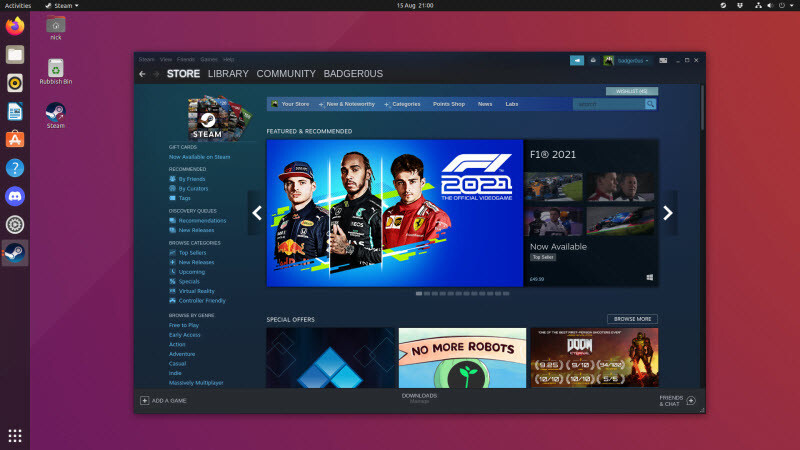Select the STORE tab

point(183,74)
